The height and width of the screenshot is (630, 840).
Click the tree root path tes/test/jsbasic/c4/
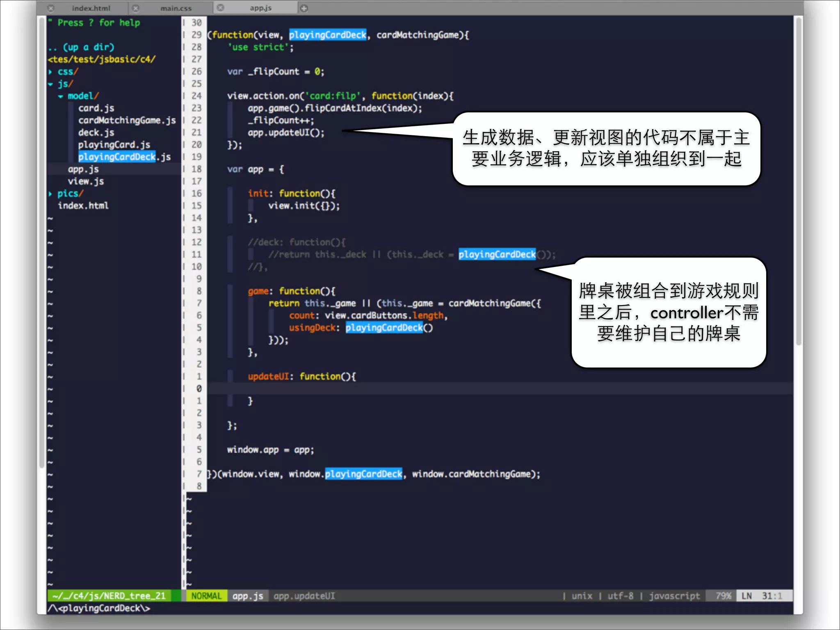coord(102,59)
